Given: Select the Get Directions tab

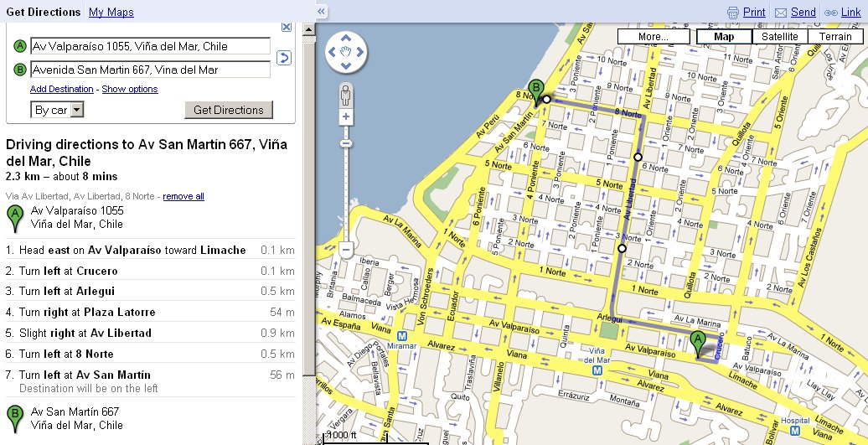Looking at the screenshot, I should tap(43, 12).
